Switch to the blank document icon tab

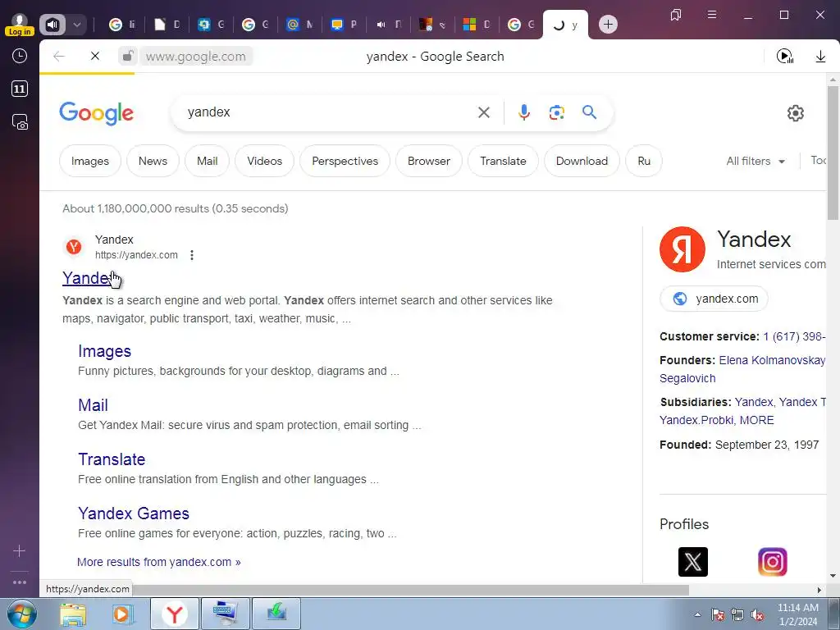[167, 25]
